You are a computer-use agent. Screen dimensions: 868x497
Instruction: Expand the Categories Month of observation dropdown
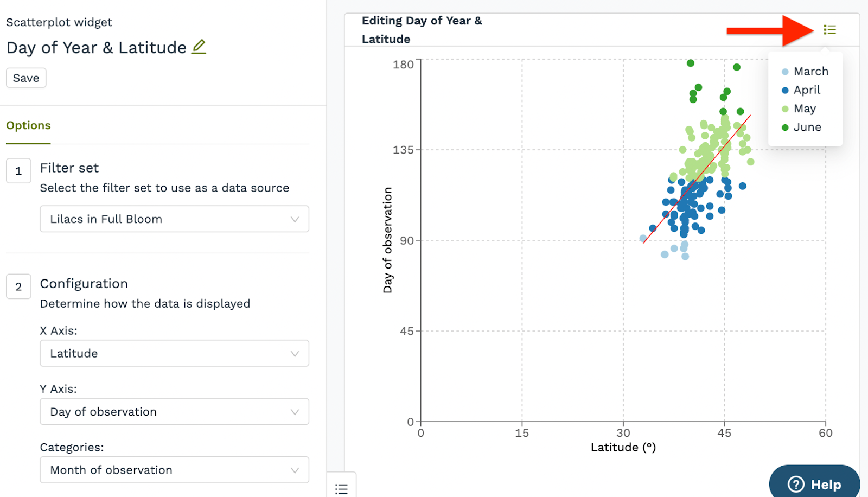tap(174, 470)
